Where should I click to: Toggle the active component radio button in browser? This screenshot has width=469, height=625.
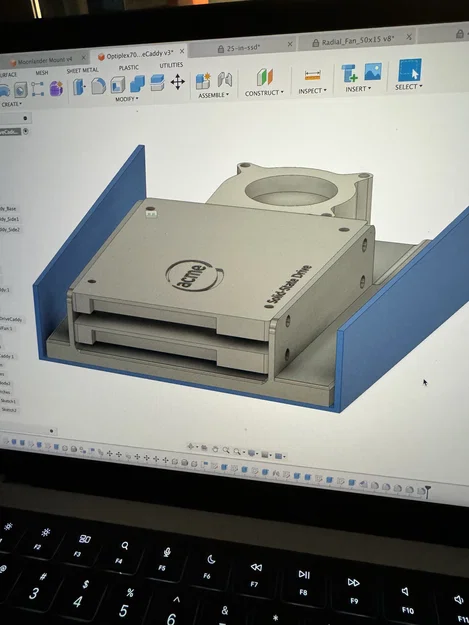26,131
